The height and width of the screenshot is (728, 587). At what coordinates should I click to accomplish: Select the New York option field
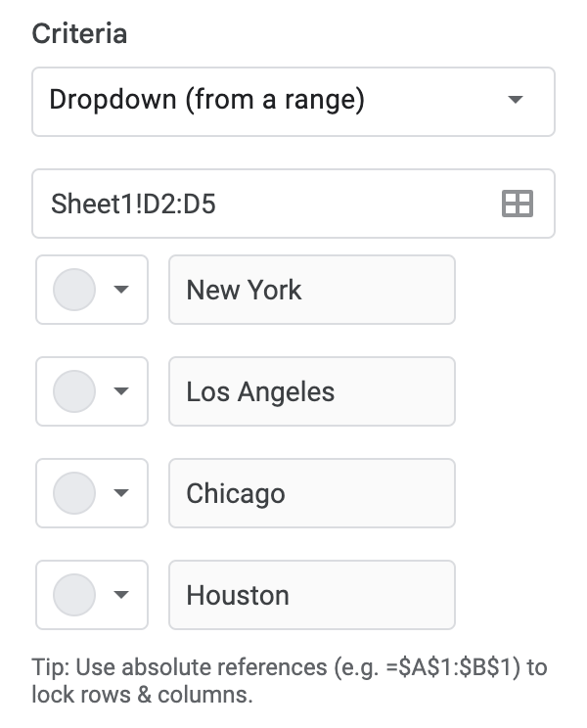coord(312,290)
